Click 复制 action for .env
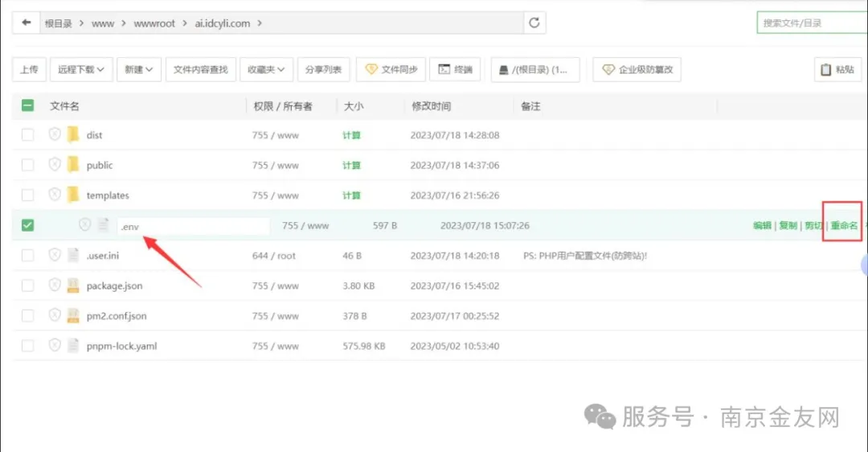Screen dimensions: 868x452 [788, 225]
